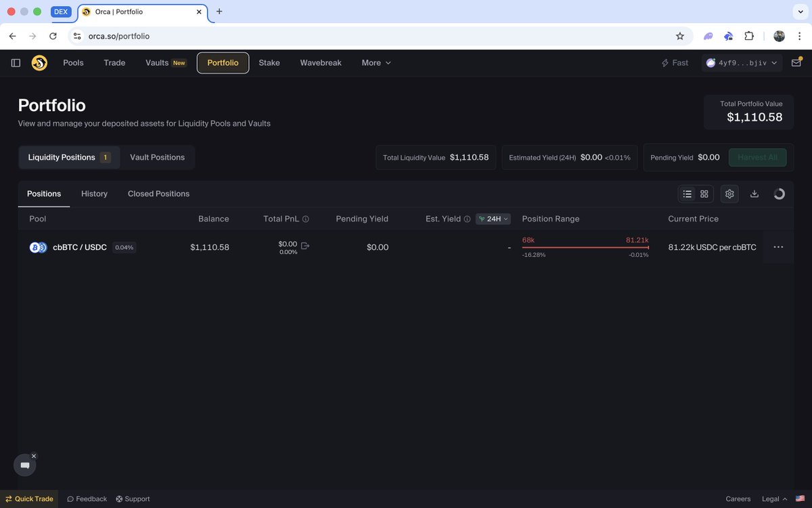Change the 24H yield period dropdown
The height and width of the screenshot is (508, 812).
point(493,219)
